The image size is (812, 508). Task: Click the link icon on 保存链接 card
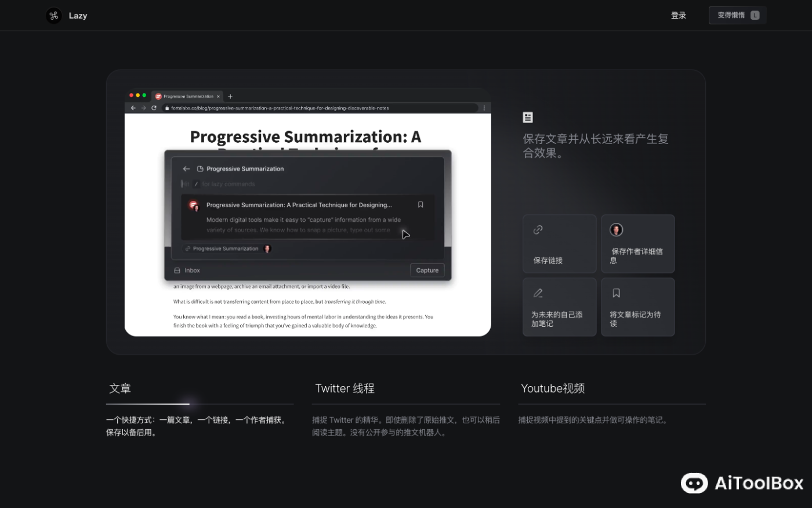click(x=538, y=229)
